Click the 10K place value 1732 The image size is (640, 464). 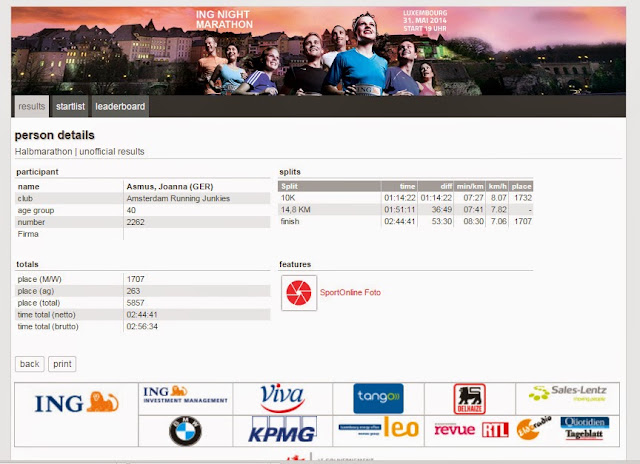click(523, 198)
